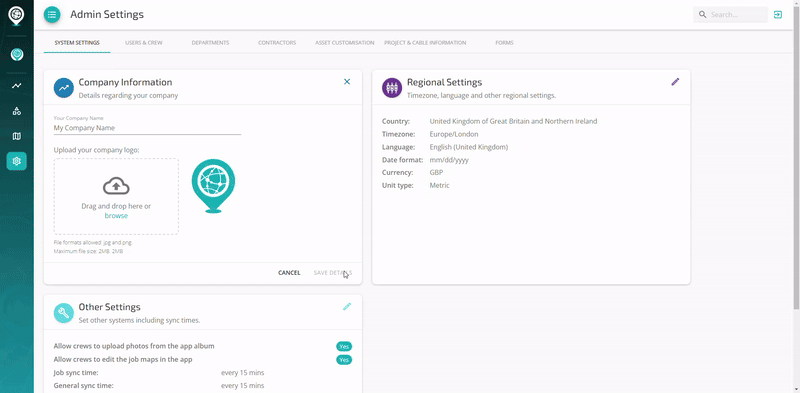This screenshot has width=800, height=393.
Task: Click the Other Settings wrench icon
Action: pyautogui.click(x=64, y=313)
